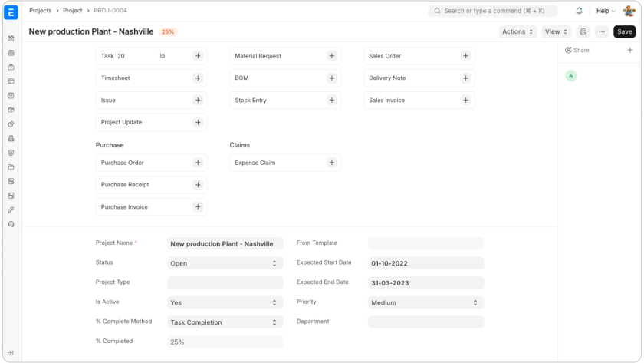Screen dimensions: 644x363
Task: Click the notification bell icon
Action: (579, 11)
